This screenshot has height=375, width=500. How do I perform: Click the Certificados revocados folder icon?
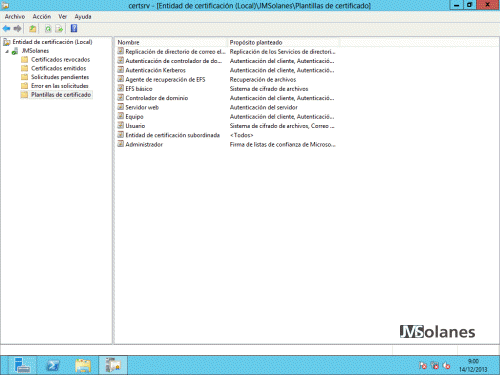click(24, 60)
